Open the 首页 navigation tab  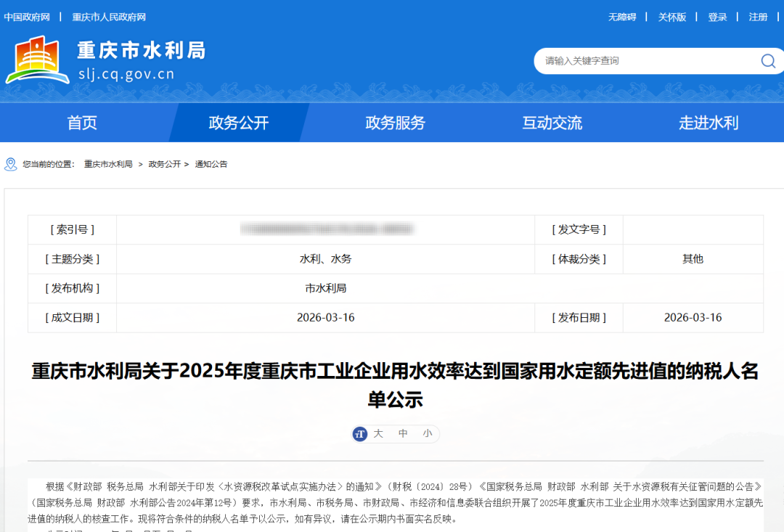coord(82,123)
